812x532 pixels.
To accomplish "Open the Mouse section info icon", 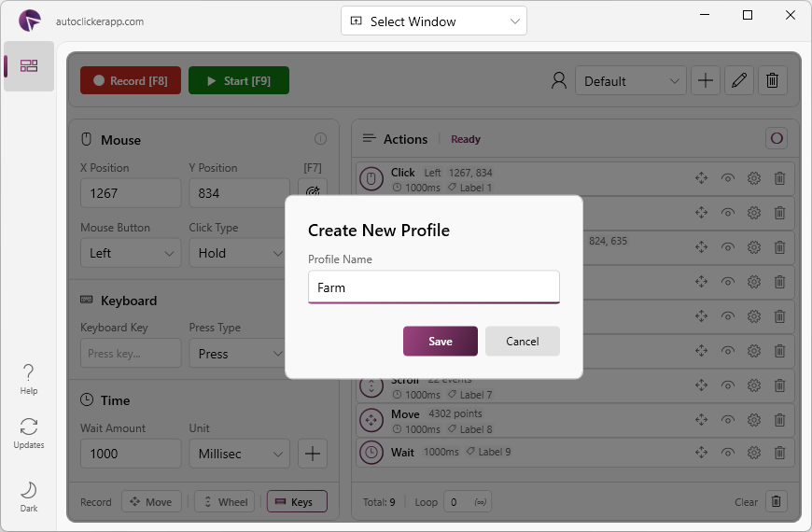I will [320, 139].
